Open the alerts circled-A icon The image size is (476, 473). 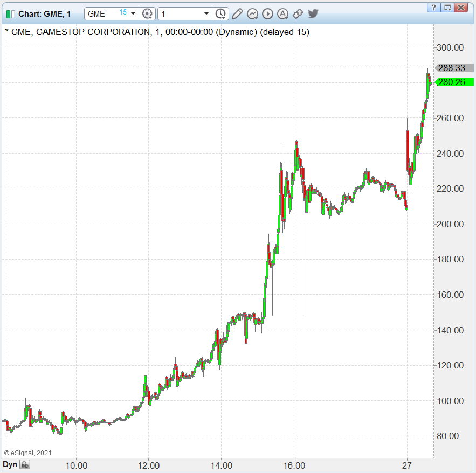(282, 13)
